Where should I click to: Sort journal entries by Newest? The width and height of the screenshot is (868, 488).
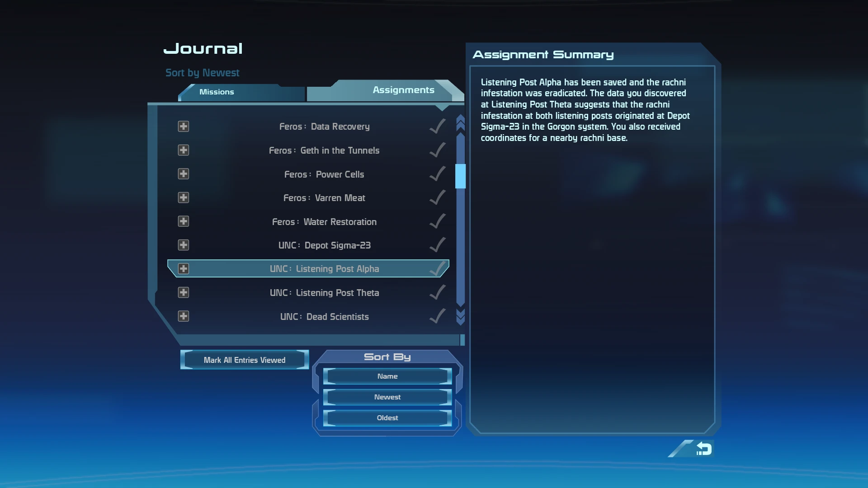[387, 397]
